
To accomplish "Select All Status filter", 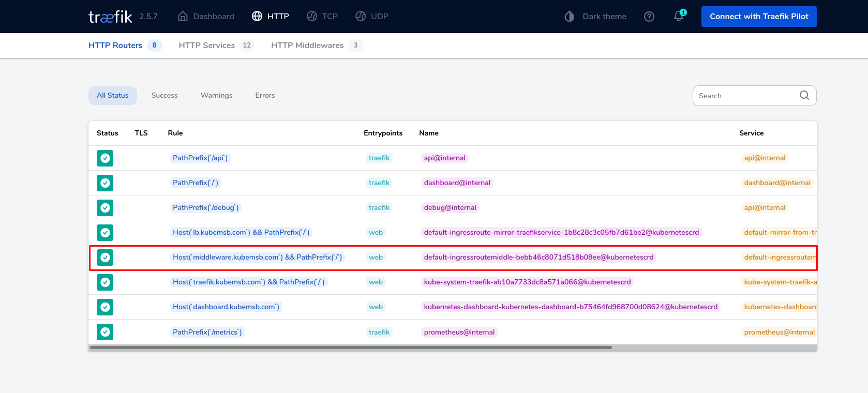I will pyautogui.click(x=112, y=96).
